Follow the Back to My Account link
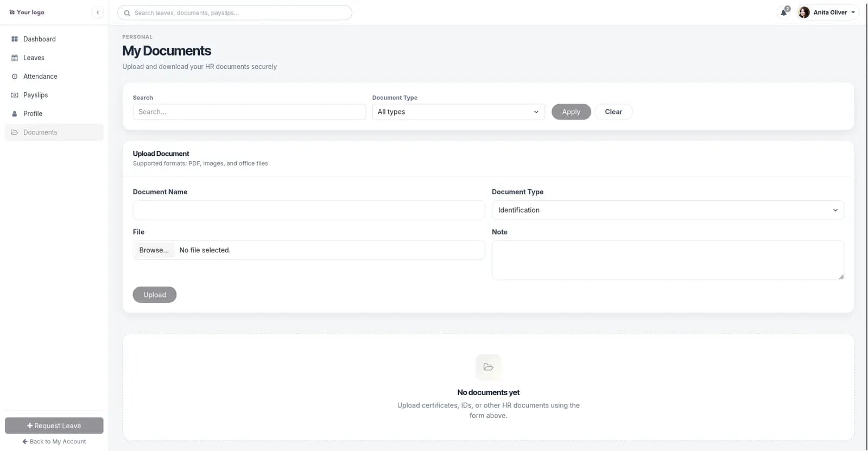The height and width of the screenshot is (451, 868). [x=54, y=442]
